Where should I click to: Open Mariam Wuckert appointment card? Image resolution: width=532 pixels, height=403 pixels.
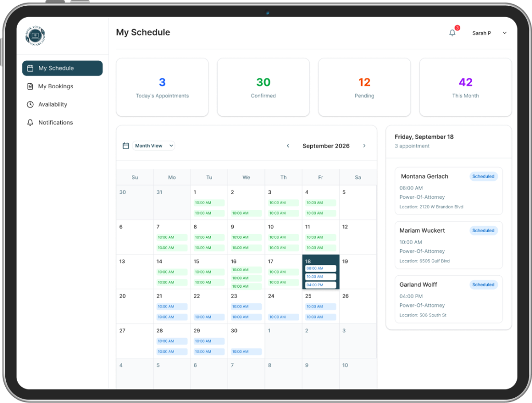coord(448,245)
